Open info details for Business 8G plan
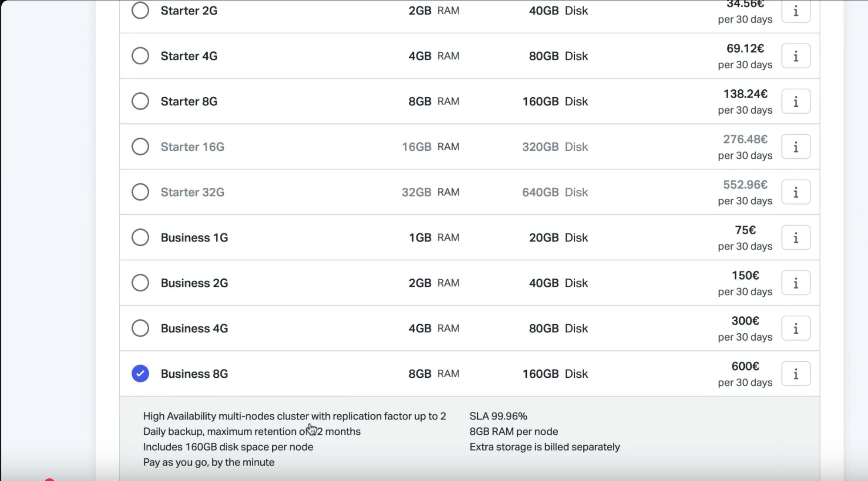The height and width of the screenshot is (481, 868). [x=796, y=373]
